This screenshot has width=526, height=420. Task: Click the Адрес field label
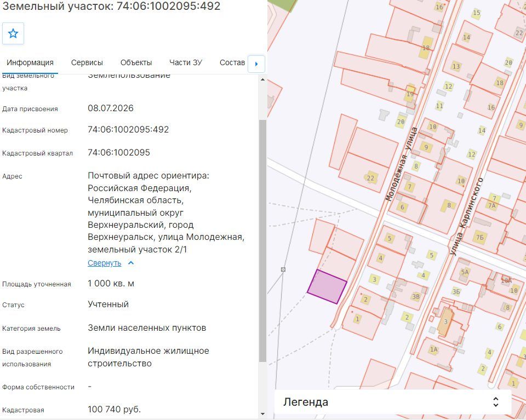[12, 176]
